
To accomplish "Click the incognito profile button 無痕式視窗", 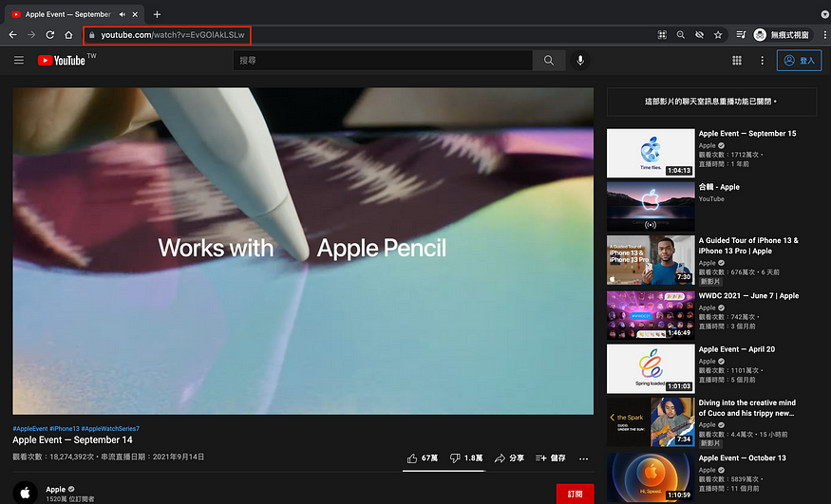I will coord(783,35).
